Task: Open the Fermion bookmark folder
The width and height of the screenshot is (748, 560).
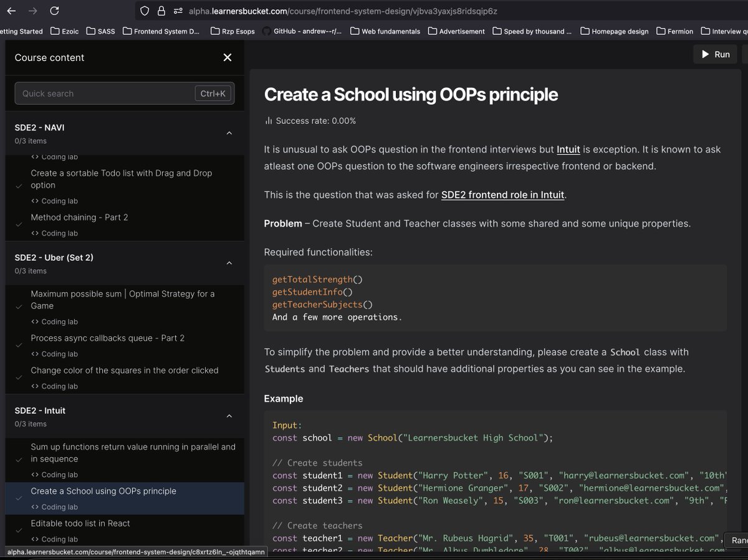Action: (674, 31)
